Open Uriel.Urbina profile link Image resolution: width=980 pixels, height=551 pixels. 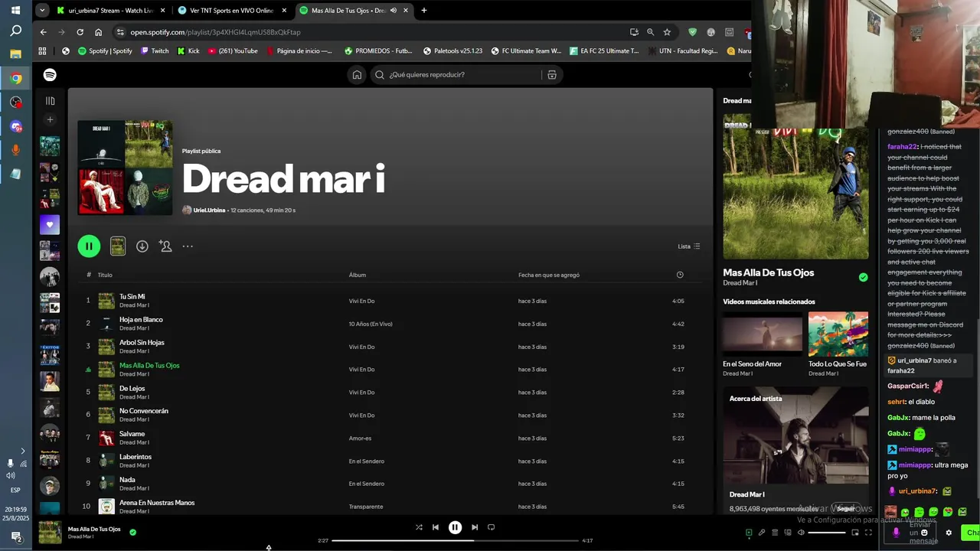[209, 210]
